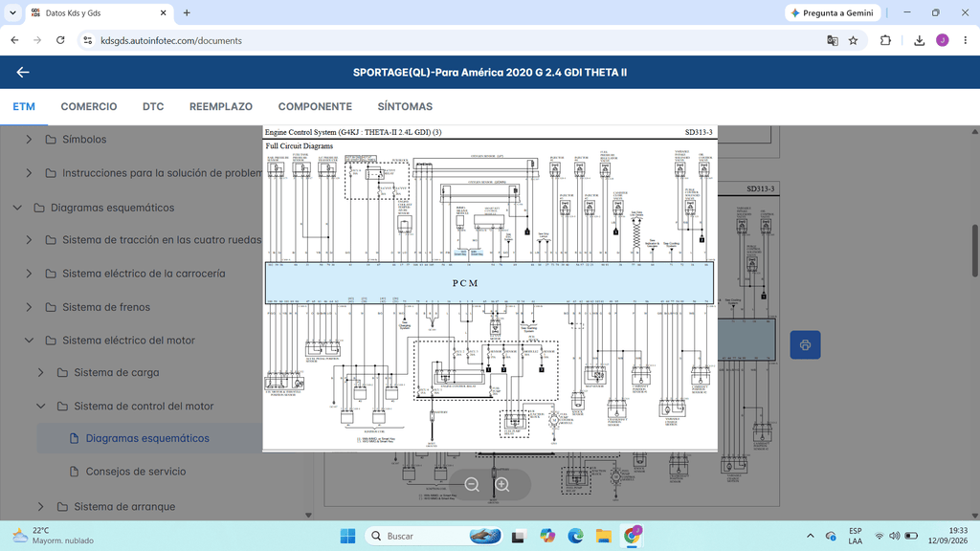Switch to the ETM tab
Image resolution: width=980 pixels, height=551 pixels.
point(24,107)
